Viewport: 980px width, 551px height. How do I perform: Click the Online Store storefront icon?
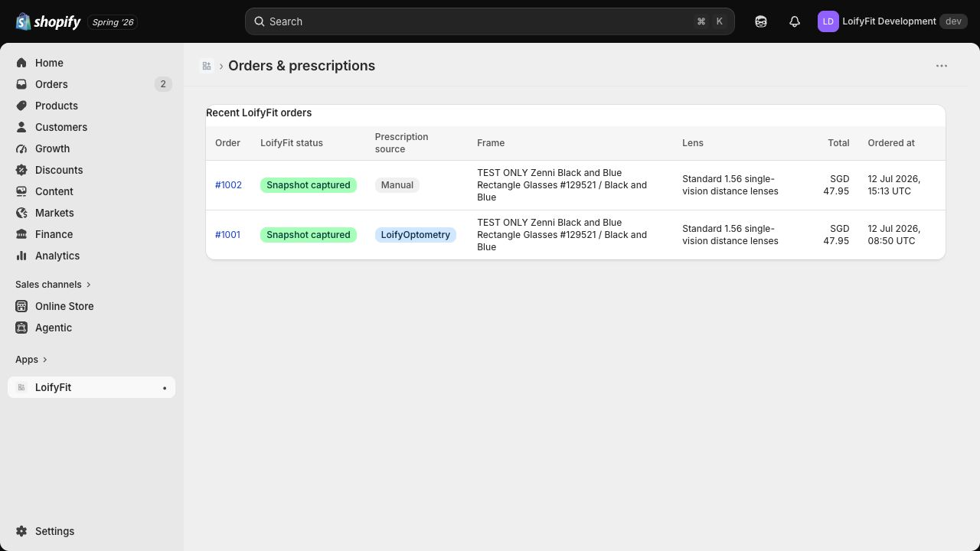coord(21,306)
